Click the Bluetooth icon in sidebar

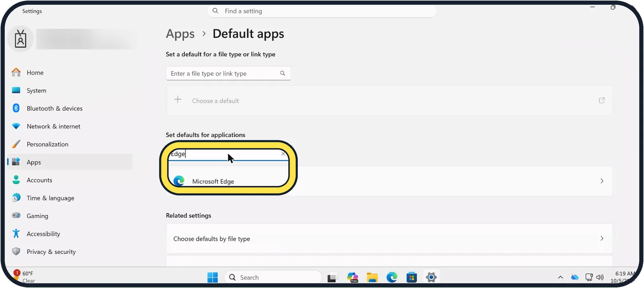[x=16, y=108]
